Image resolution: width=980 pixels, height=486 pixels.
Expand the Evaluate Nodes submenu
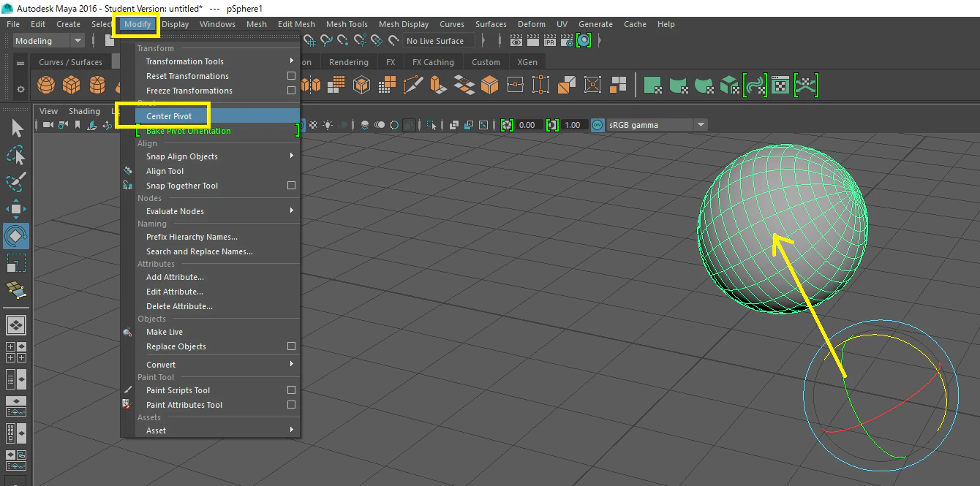click(x=218, y=211)
